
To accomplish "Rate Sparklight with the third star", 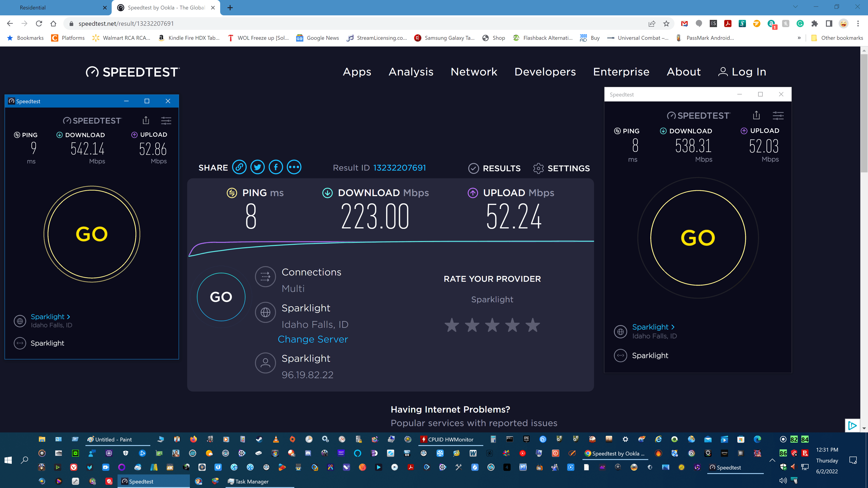I will tap(492, 325).
